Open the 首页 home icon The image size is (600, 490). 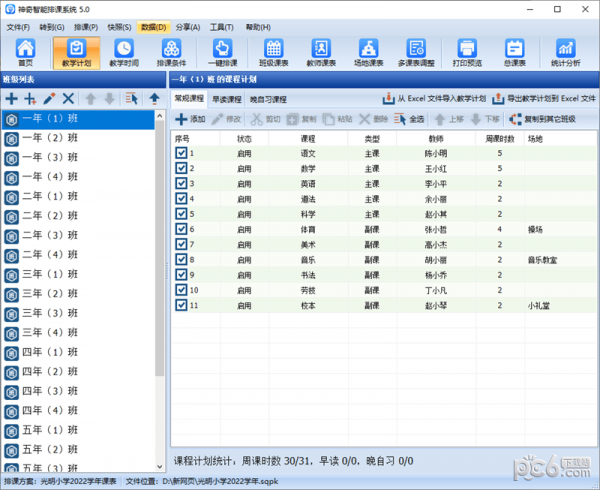[x=25, y=53]
